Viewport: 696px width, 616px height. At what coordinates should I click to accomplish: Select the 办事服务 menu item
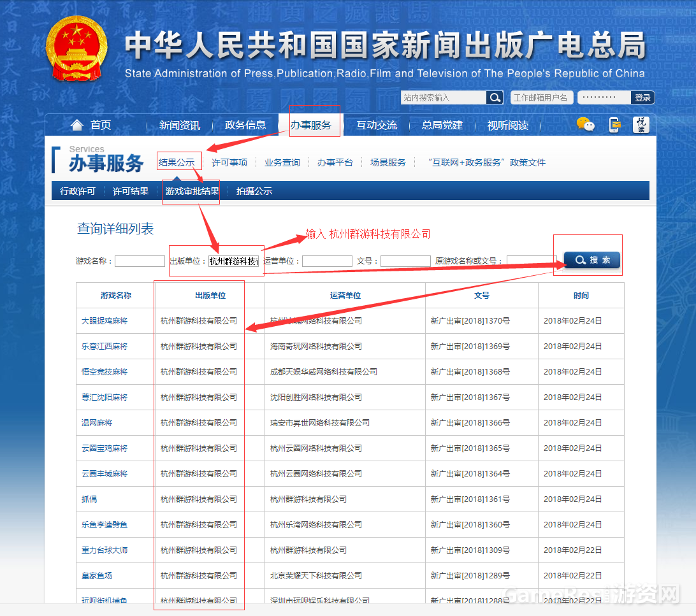tap(311, 125)
